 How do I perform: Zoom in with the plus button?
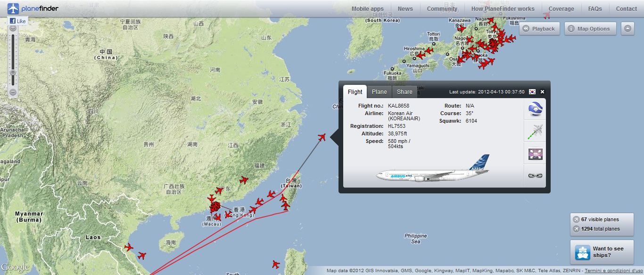(13, 28)
